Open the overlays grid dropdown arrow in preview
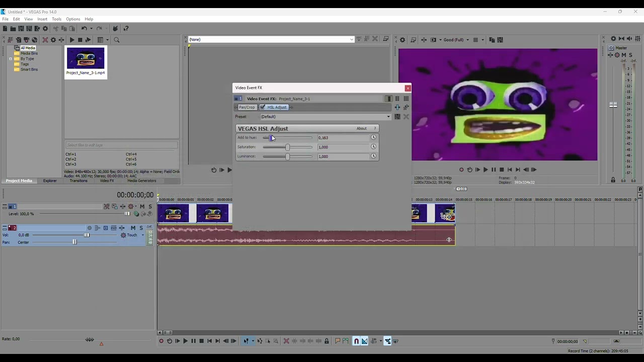The height and width of the screenshot is (362, 644). point(482,40)
